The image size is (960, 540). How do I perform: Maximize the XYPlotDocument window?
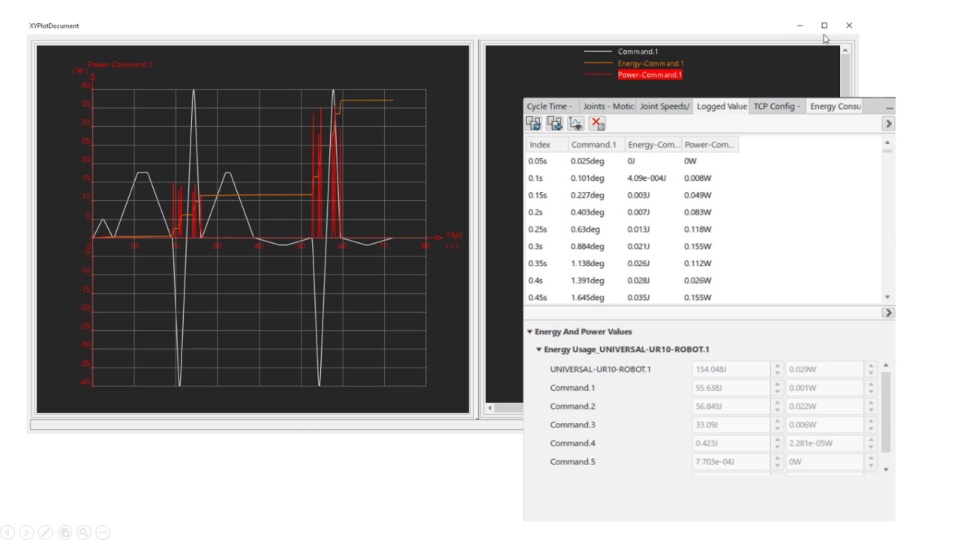pos(824,25)
